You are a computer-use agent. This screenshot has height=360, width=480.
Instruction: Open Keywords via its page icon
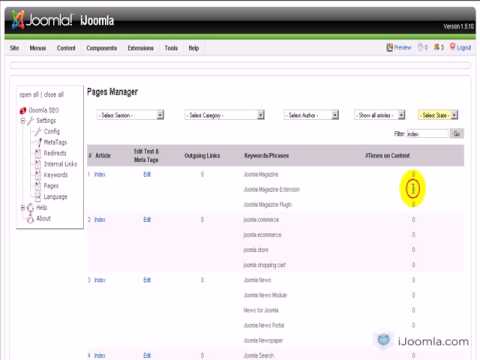(x=38, y=175)
